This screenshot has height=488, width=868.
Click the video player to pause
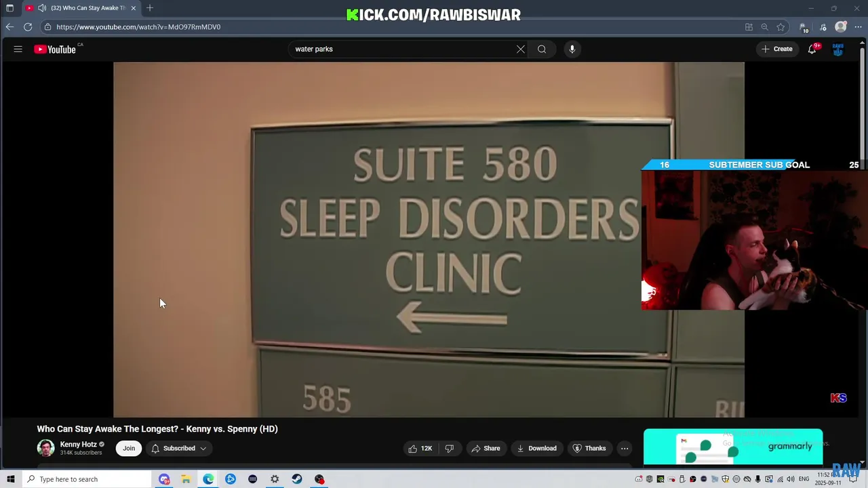pos(429,239)
